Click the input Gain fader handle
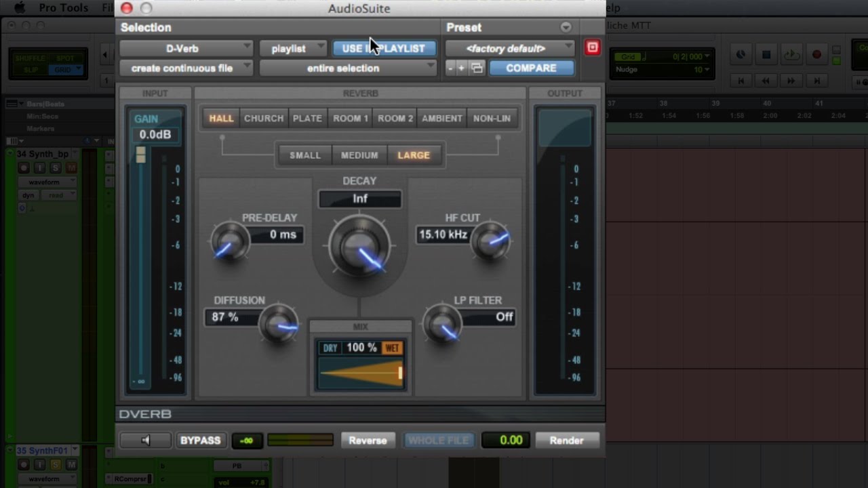This screenshot has width=868, height=488. (141, 155)
